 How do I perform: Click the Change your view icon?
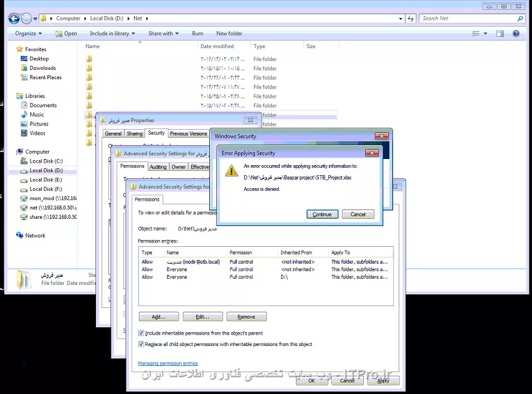coord(476,33)
